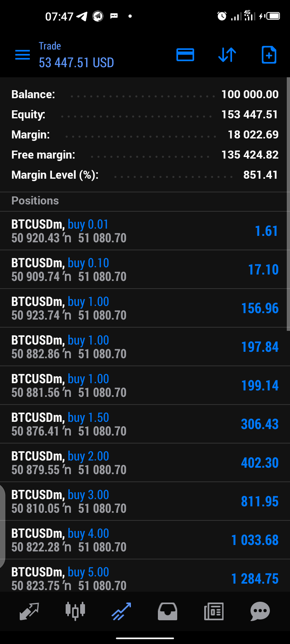Select the BTCUSDm buy 3.00 position
The height and width of the screenshot is (644, 290).
point(145,502)
